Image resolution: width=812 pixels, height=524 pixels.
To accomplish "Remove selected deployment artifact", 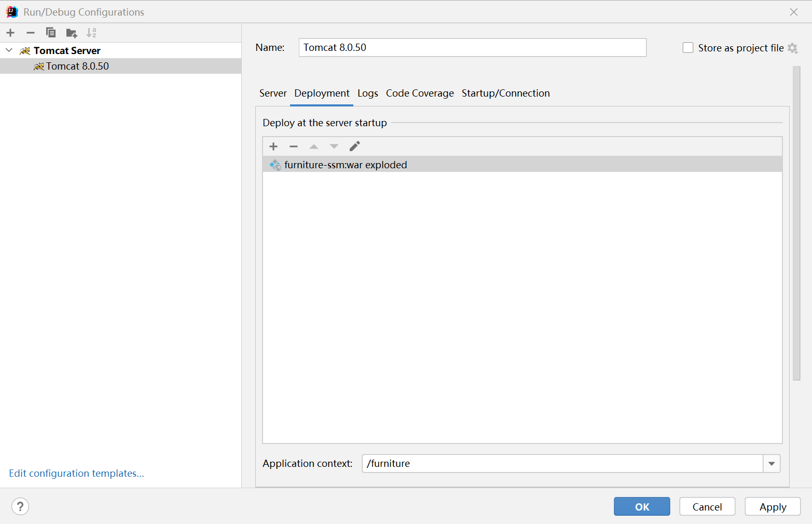I will (294, 146).
